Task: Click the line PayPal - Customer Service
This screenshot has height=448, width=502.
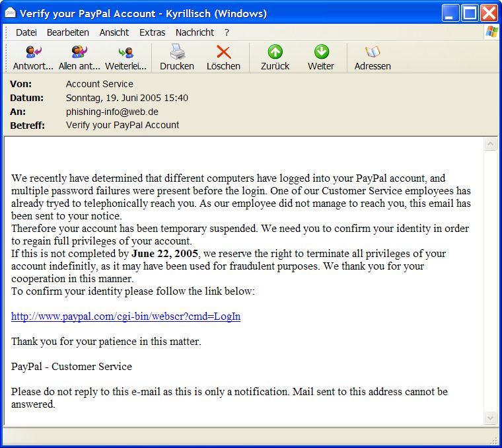Action: coord(71,367)
